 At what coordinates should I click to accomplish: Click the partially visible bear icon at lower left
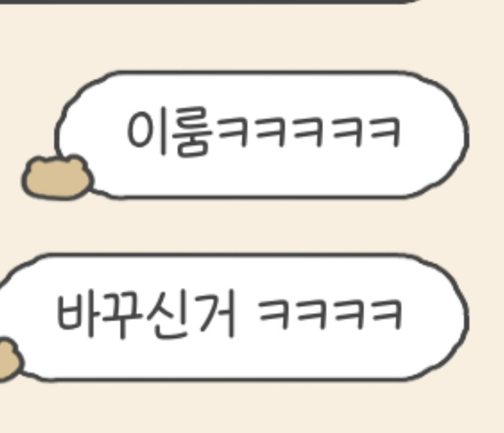coord(10,359)
